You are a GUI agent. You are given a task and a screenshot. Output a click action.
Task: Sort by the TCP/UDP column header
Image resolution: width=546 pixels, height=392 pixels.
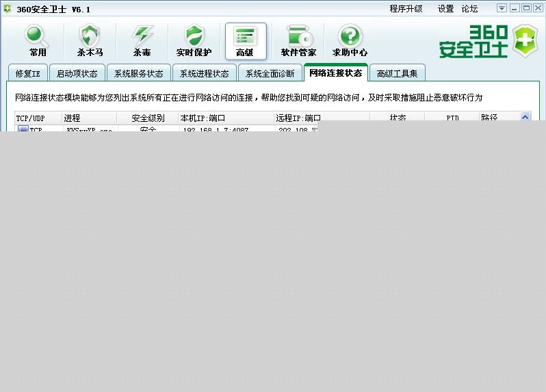(x=38, y=118)
